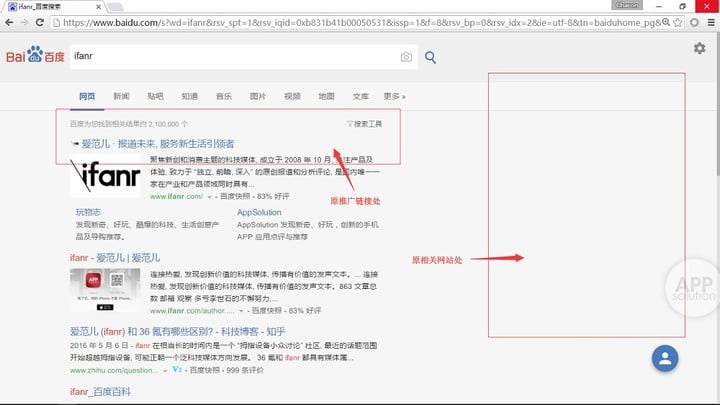Image resolution: width=720 pixels, height=405 pixels.
Task: Expand dropdown arrow after www.ifanr.com/
Action: click(209, 197)
